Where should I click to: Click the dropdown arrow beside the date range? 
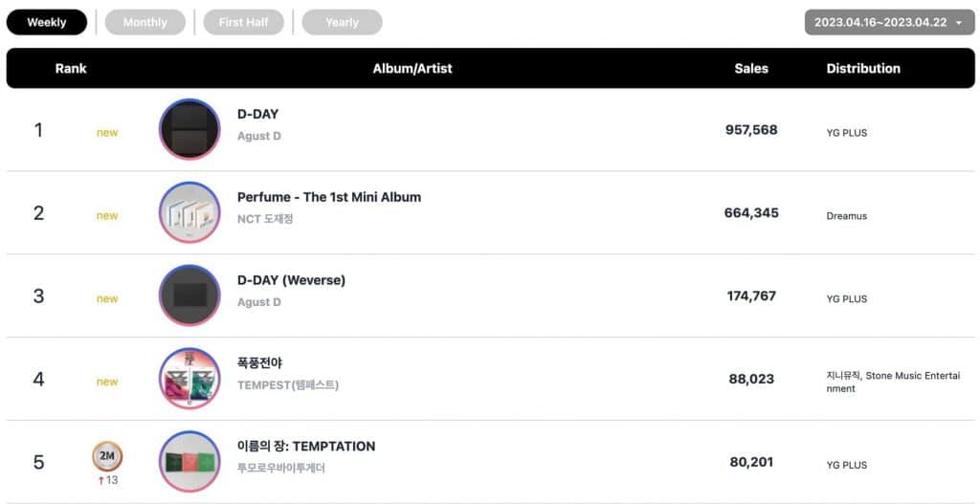[959, 22]
